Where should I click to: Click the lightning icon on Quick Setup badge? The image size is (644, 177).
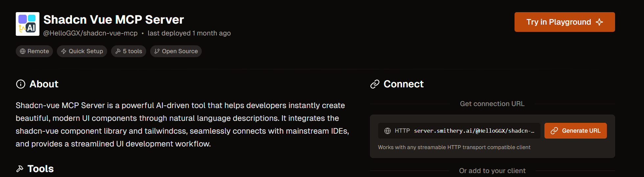[x=64, y=51]
